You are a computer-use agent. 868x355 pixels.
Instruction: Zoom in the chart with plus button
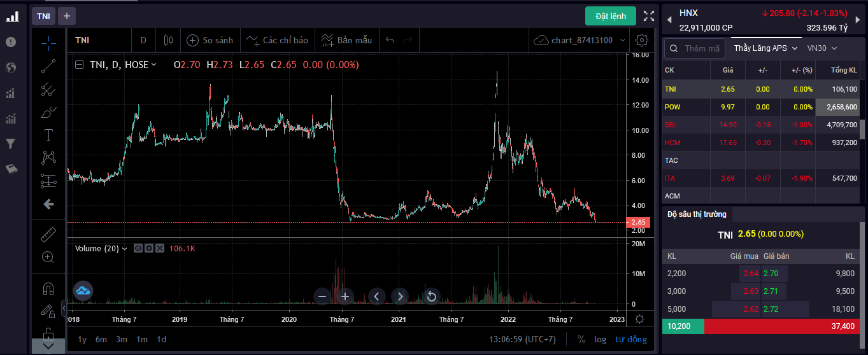tap(345, 296)
